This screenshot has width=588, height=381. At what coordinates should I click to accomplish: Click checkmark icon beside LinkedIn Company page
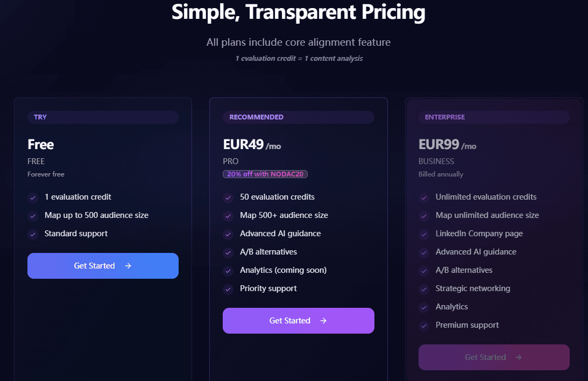pos(424,234)
